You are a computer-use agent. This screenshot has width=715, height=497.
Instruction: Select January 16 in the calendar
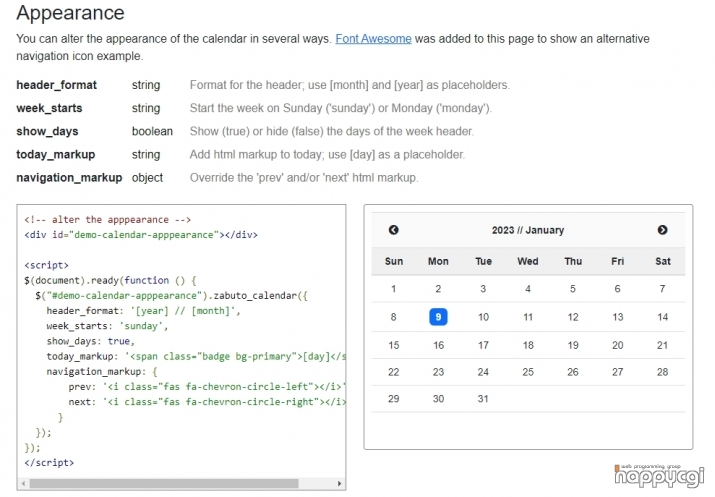point(438,345)
